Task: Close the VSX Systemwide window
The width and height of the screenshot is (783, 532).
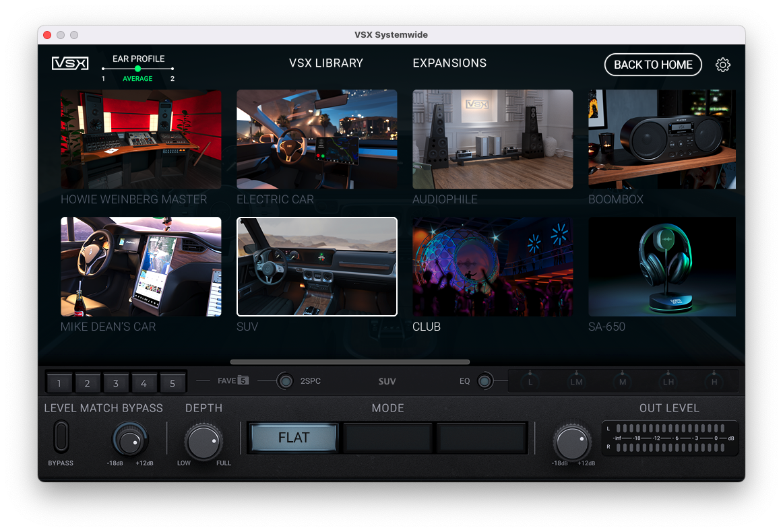Action: point(47,35)
